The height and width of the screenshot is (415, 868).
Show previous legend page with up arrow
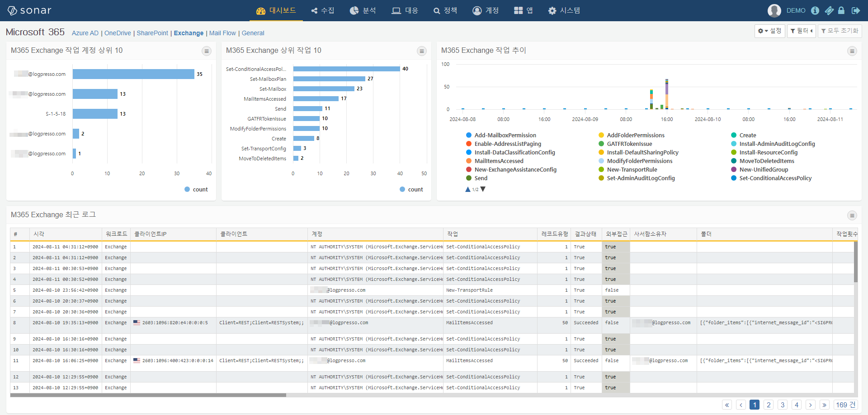(x=468, y=189)
